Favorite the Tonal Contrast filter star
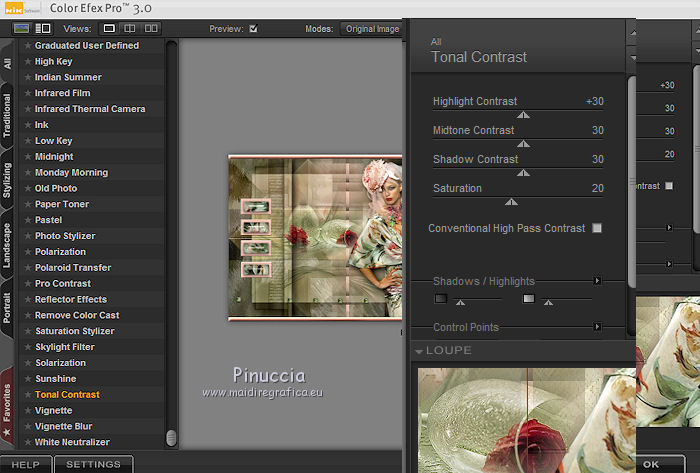The width and height of the screenshot is (700, 473). 28,394
